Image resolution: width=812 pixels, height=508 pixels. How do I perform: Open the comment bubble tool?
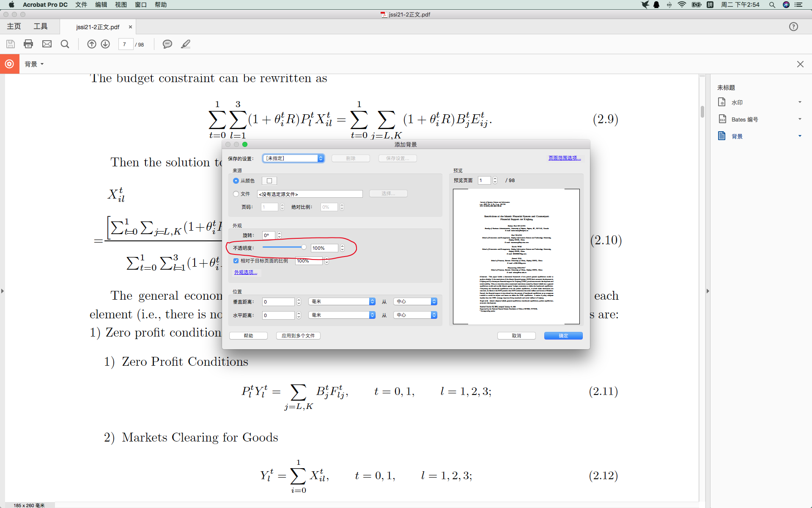click(167, 44)
